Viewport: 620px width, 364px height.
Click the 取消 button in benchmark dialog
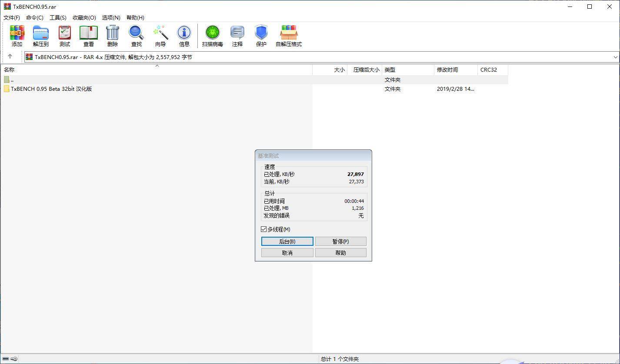[x=287, y=253]
